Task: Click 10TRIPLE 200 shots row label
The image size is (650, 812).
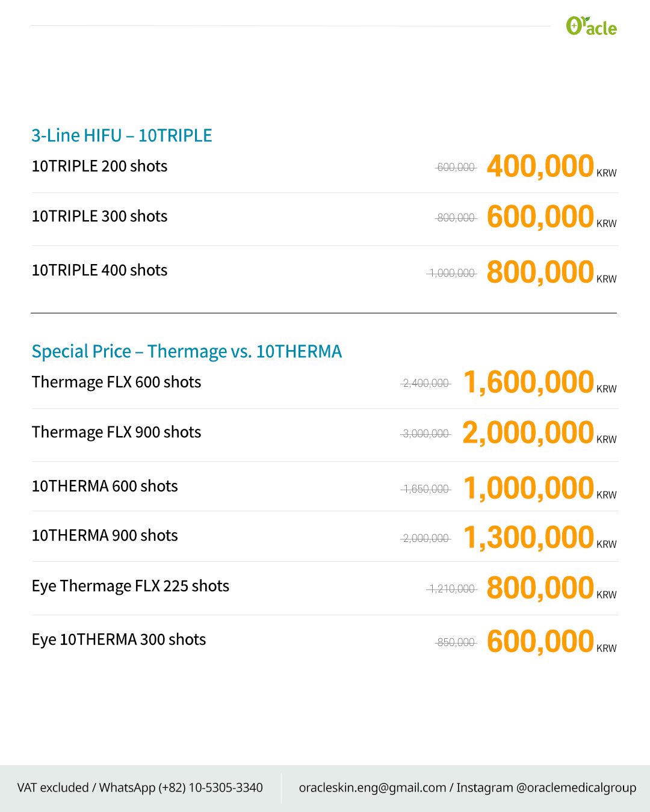Action: tap(99, 166)
